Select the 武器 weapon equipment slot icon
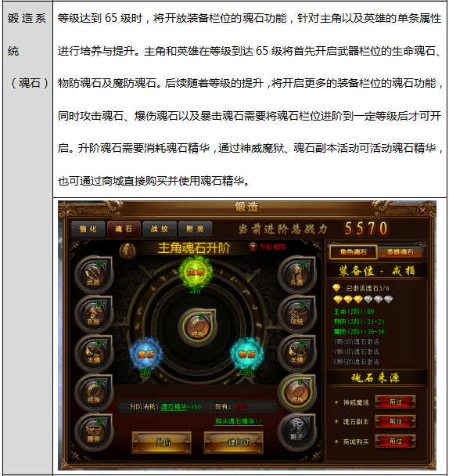 [93, 275]
